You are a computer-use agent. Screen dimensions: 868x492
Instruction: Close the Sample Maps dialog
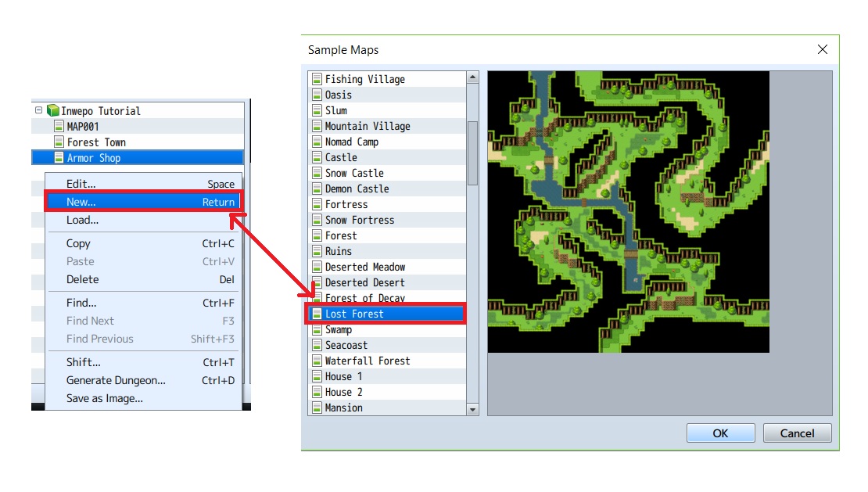[823, 49]
